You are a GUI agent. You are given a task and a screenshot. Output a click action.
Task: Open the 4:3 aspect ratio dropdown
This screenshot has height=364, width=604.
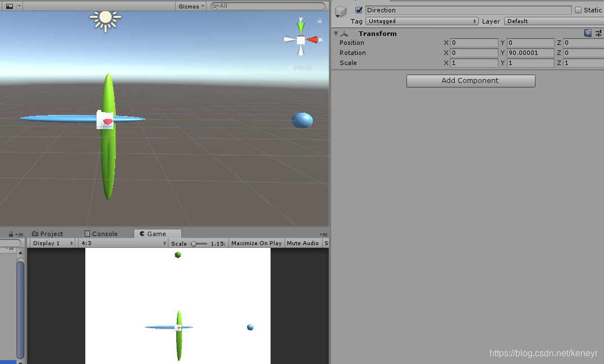(x=123, y=243)
